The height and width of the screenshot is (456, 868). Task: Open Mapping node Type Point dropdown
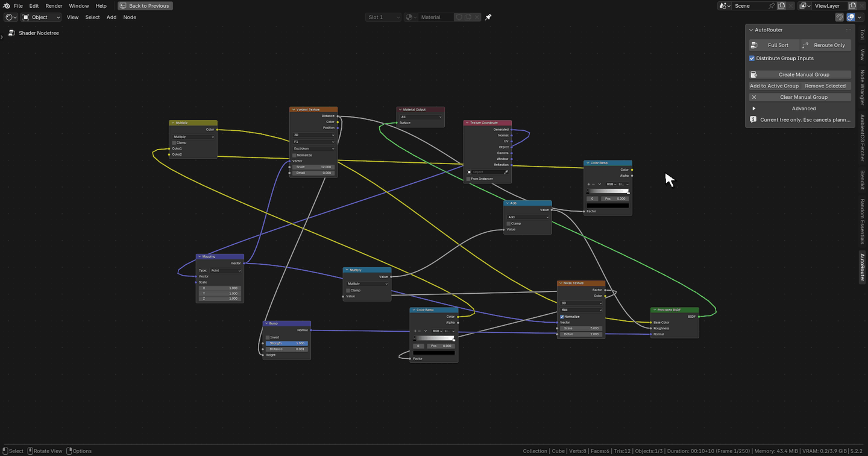pyautogui.click(x=225, y=271)
